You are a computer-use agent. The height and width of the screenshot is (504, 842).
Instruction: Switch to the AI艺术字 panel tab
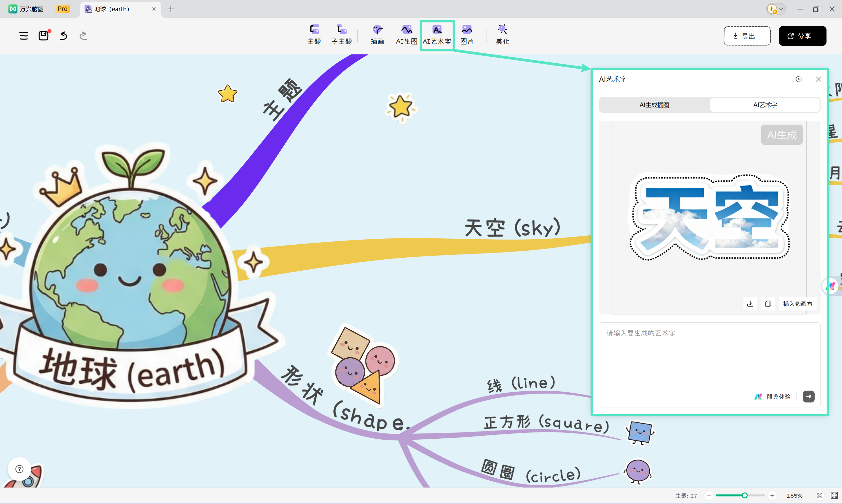click(765, 105)
